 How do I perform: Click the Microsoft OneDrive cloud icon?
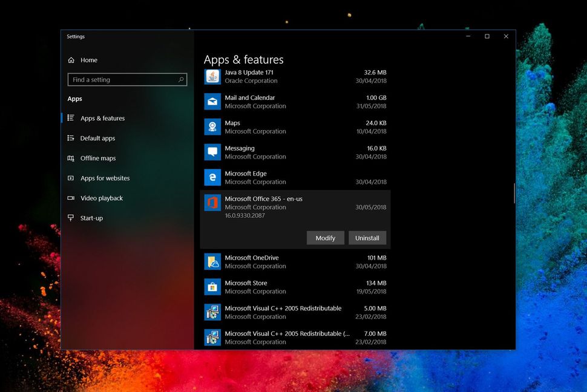coord(212,261)
